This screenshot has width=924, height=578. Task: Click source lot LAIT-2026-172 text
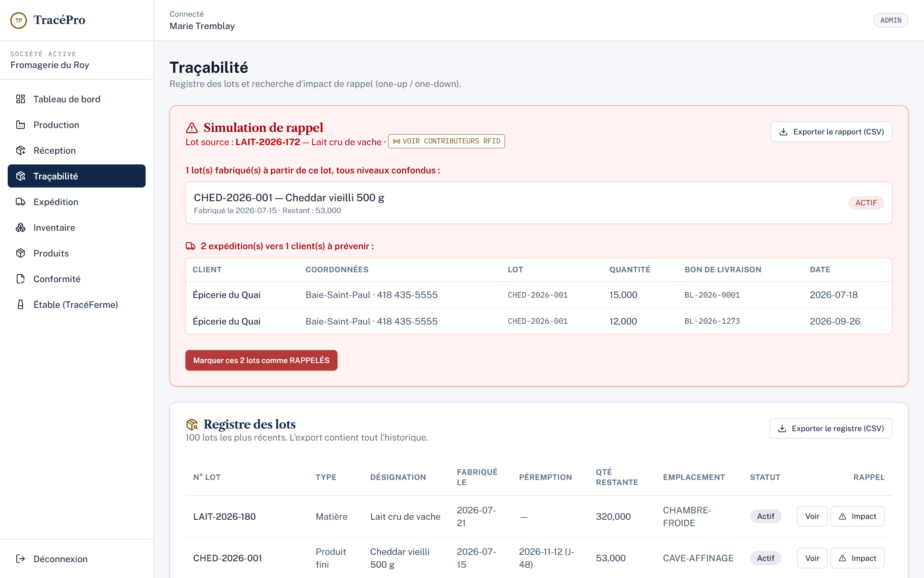[268, 142]
